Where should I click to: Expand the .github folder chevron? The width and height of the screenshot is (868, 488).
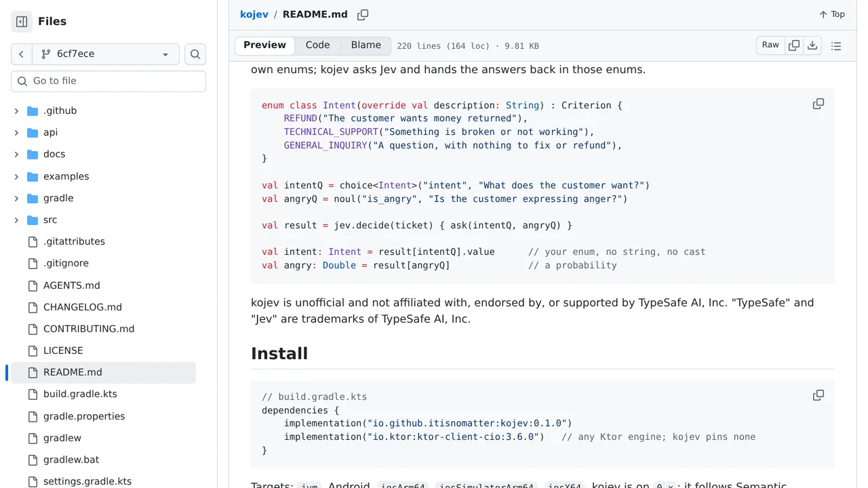(x=16, y=111)
